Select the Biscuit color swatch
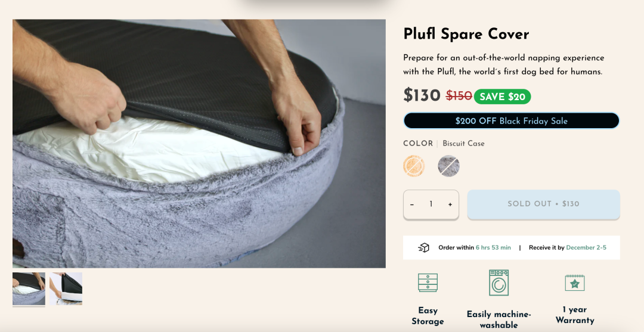Screen dimensions: 644x332 pos(414,166)
